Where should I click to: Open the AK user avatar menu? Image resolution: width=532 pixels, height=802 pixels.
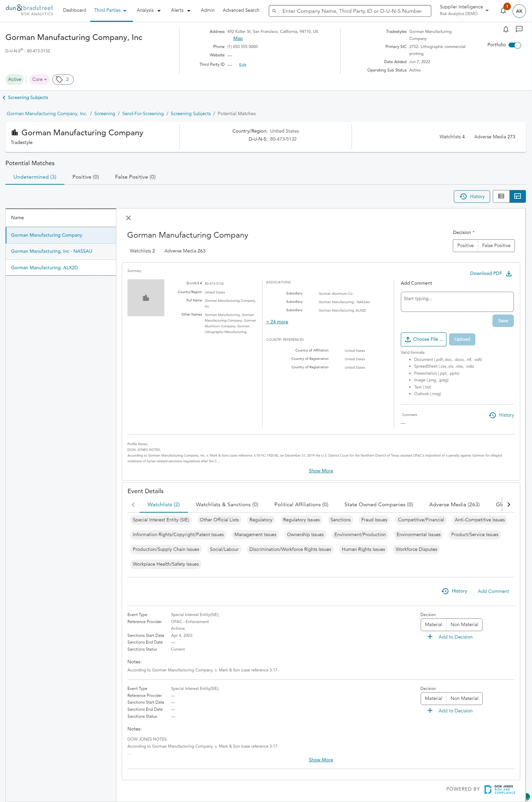[x=519, y=11]
